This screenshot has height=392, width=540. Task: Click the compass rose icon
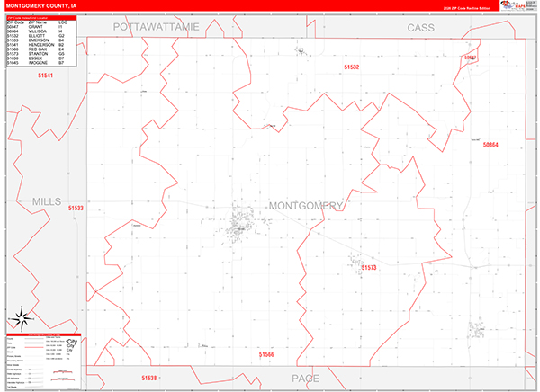pos(22,318)
